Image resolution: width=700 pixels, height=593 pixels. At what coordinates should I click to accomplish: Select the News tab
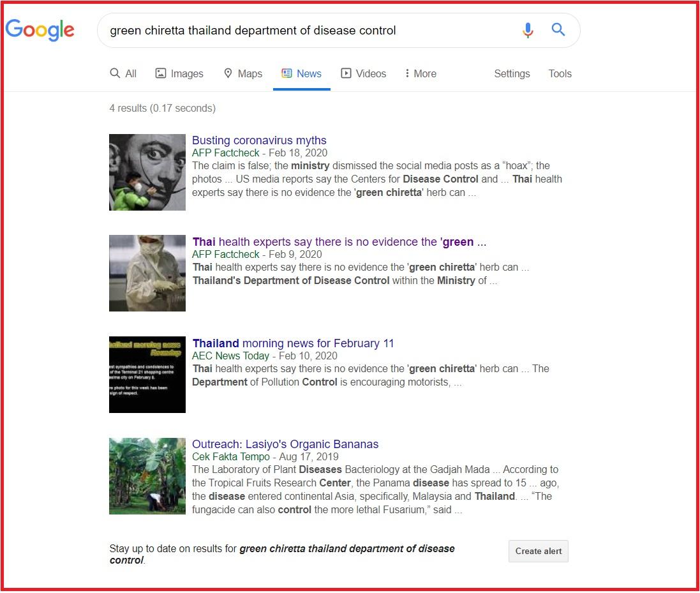(302, 73)
